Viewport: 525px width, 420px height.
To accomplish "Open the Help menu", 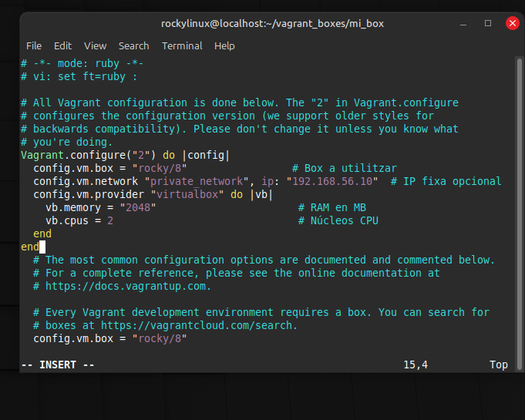I will pyautogui.click(x=224, y=46).
